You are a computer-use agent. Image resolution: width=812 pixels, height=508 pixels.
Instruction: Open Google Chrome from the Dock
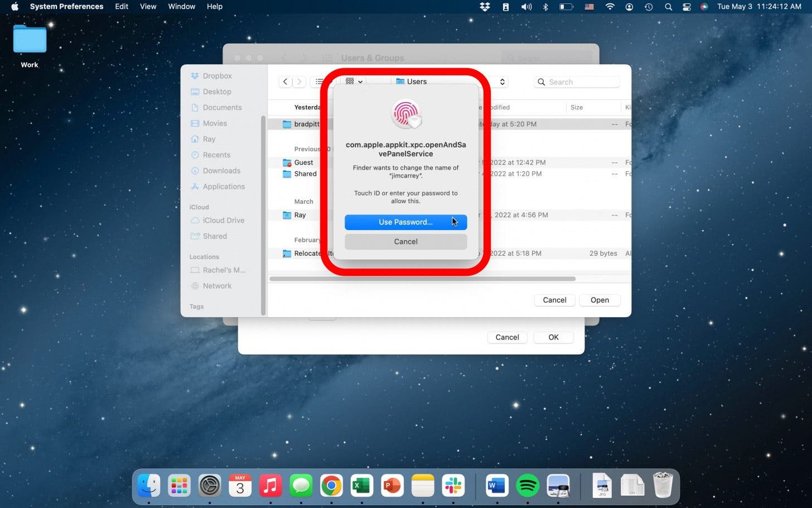(x=331, y=486)
